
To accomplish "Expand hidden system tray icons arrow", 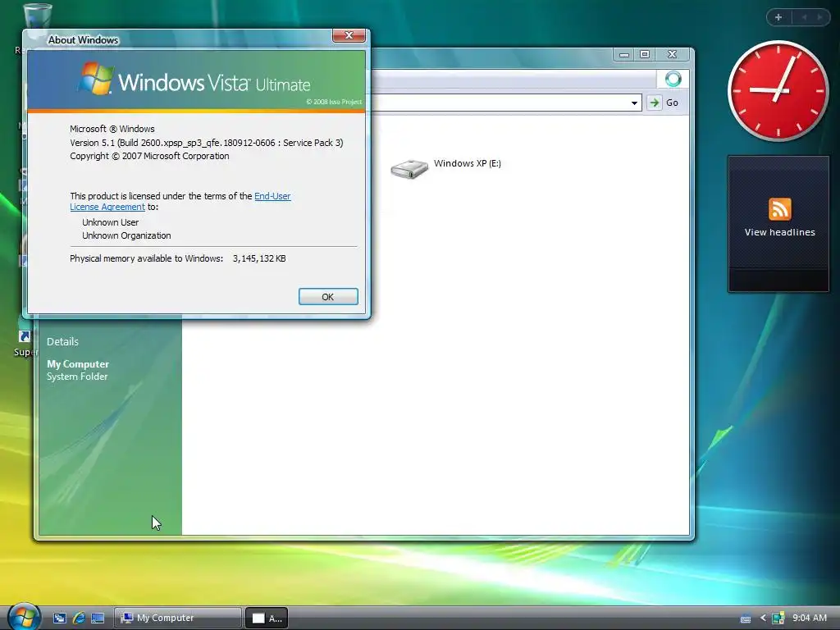I will tap(763, 619).
